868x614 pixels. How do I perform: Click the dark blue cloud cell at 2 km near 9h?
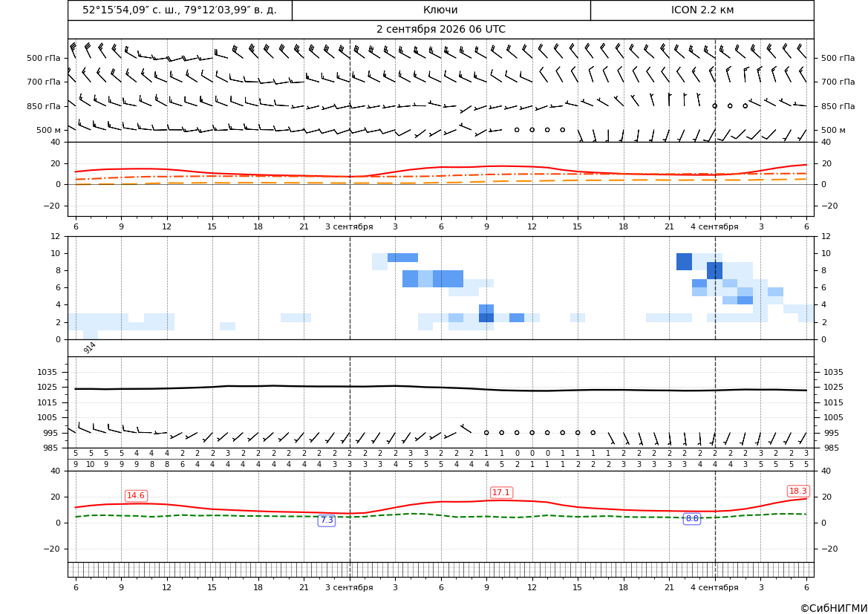point(486,317)
